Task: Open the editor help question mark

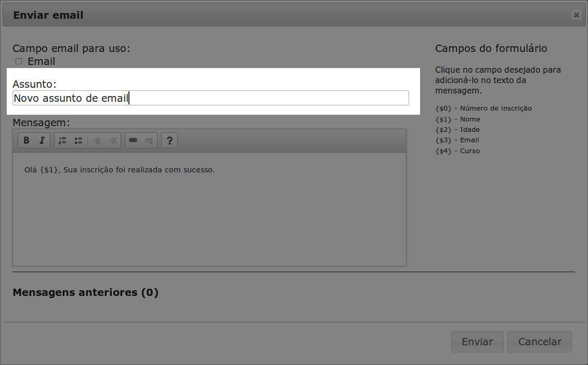Action: (x=169, y=141)
